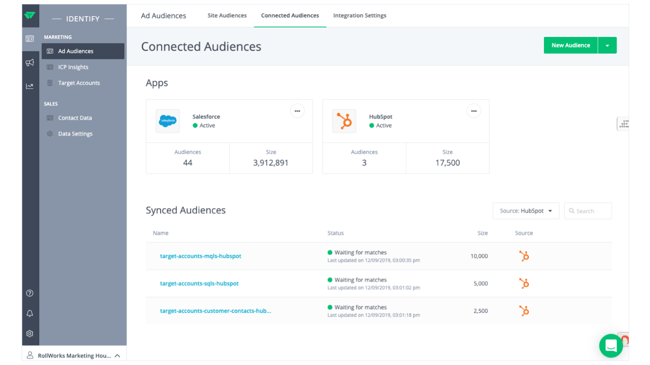Open the notifications bell icon

[x=30, y=314]
